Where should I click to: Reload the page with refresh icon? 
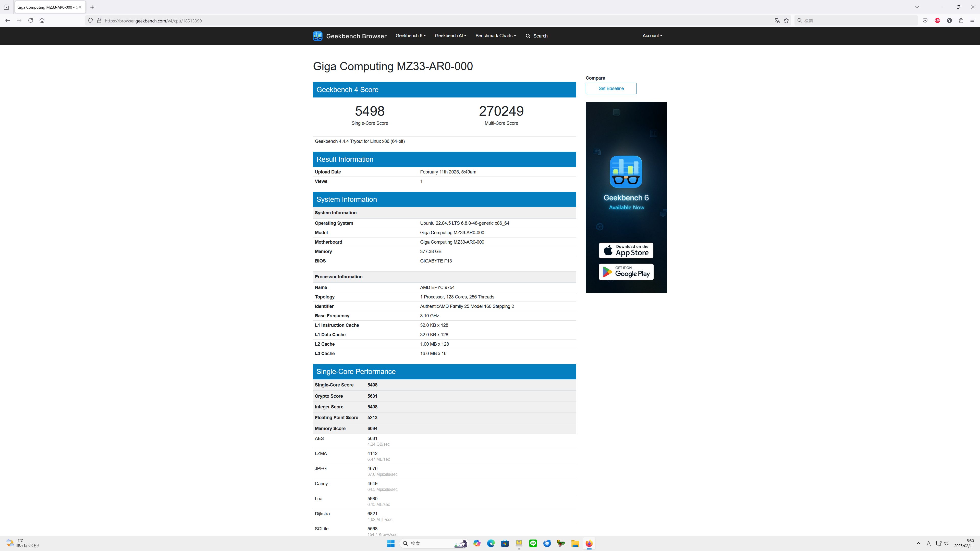[30, 20]
